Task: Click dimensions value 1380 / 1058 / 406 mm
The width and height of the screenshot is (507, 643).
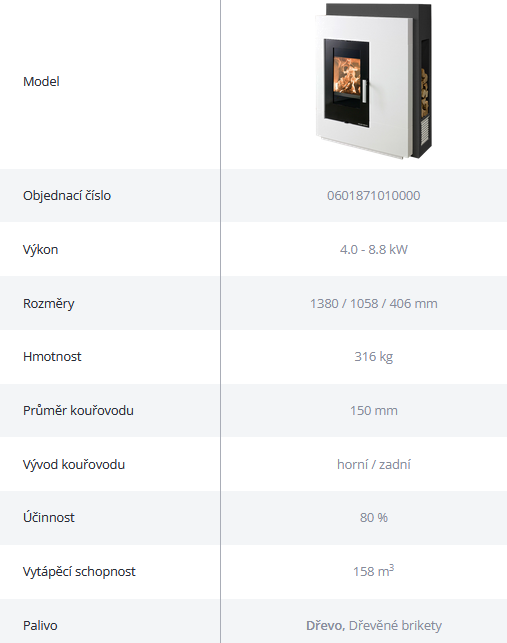Action: pos(374,303)
